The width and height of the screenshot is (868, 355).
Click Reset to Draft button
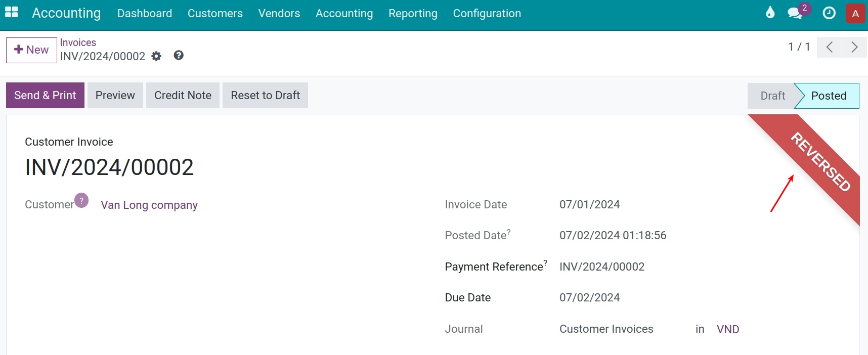[265, 96]
